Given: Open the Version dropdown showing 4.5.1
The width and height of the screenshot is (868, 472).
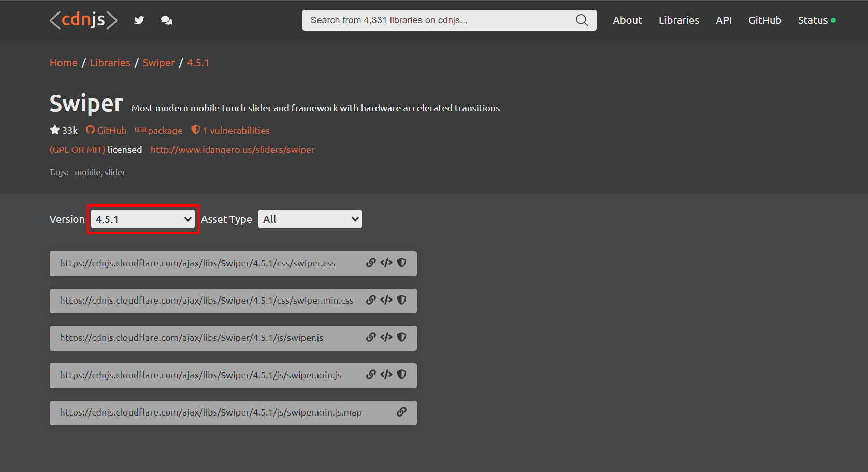Looking at the screenshot, I should [143, 219].
